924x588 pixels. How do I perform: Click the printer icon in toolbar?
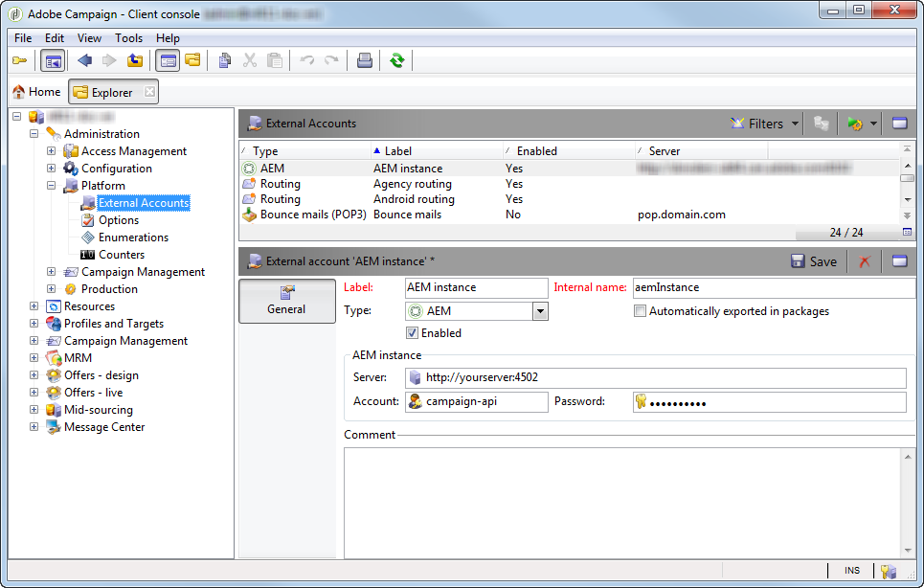(364, 61)
